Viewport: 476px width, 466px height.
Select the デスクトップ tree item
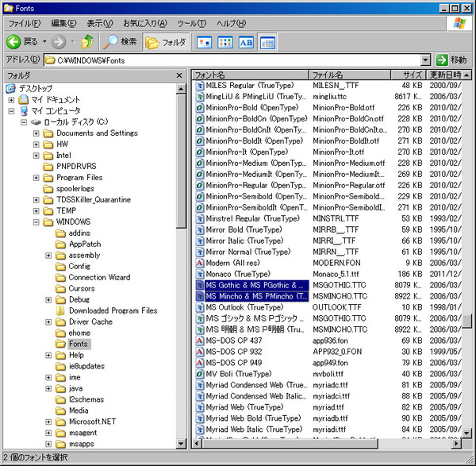click(x=36, y=88)
